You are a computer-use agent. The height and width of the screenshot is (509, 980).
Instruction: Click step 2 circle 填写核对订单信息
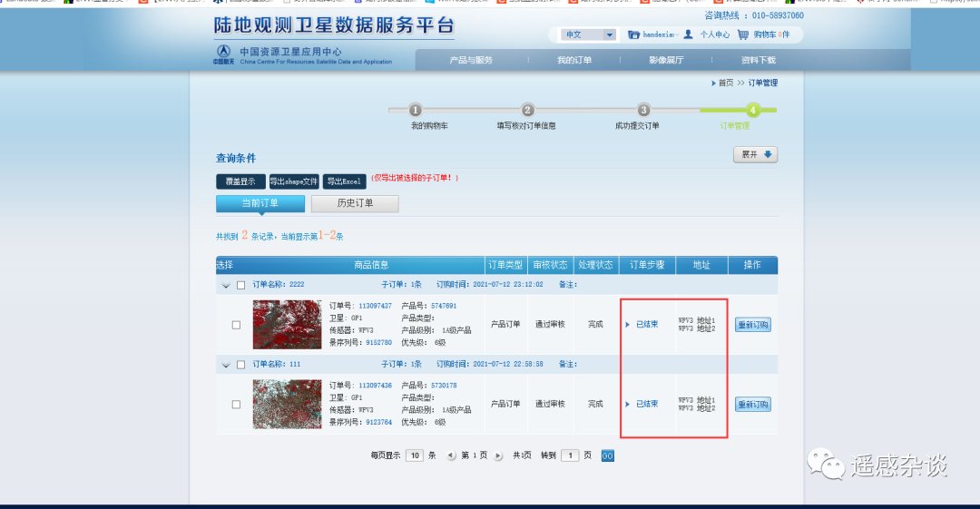[527, 110]
